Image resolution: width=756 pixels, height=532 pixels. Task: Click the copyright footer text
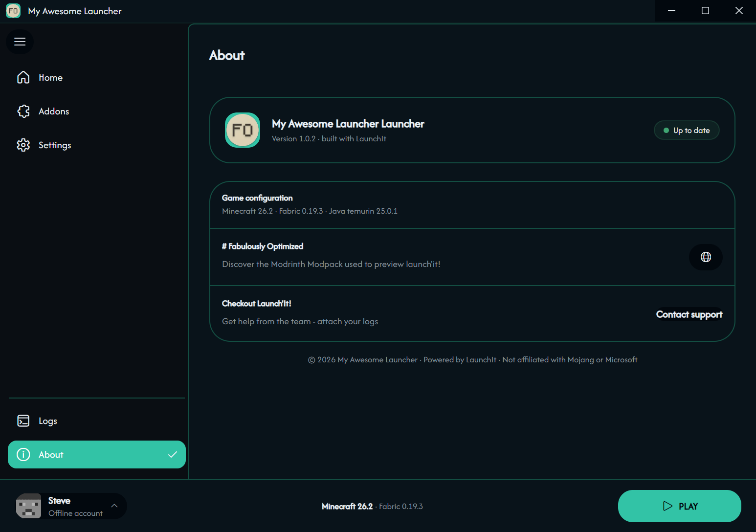(x=472, y=360)
